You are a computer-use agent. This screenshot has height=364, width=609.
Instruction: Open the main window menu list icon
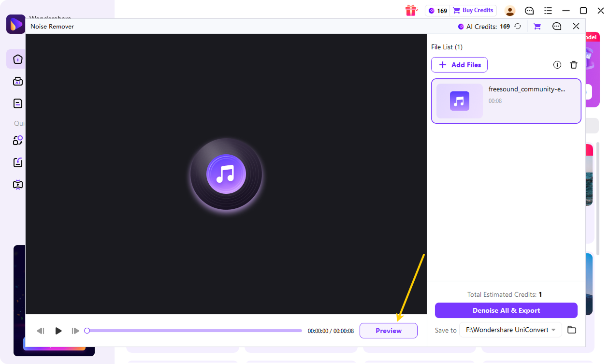click(x=548, y=11)
